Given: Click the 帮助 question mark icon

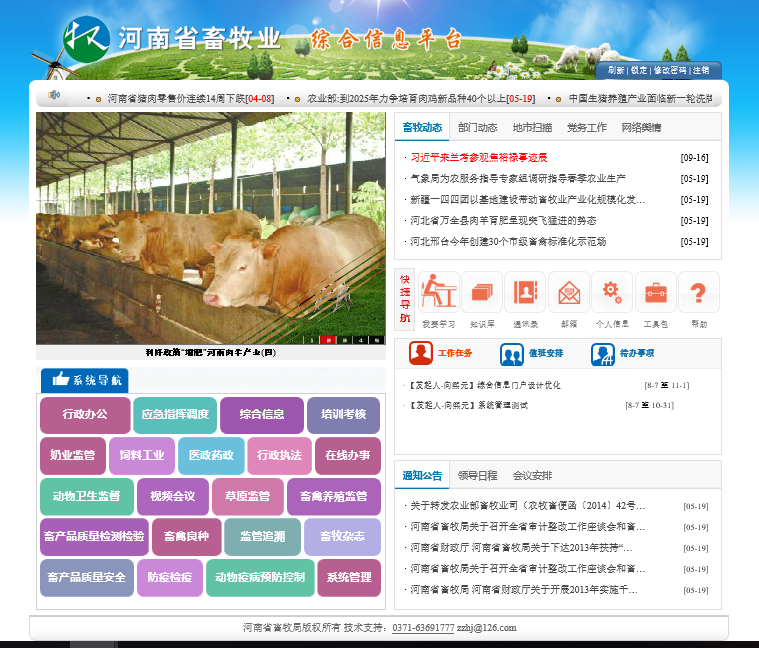Looking at the screenshot, I should [698, 292].
